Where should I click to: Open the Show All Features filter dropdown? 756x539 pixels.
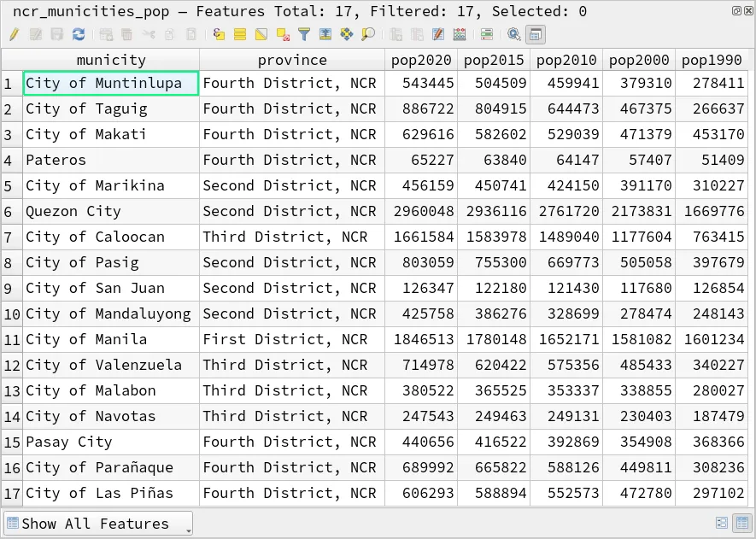click(x=97, y=523)
